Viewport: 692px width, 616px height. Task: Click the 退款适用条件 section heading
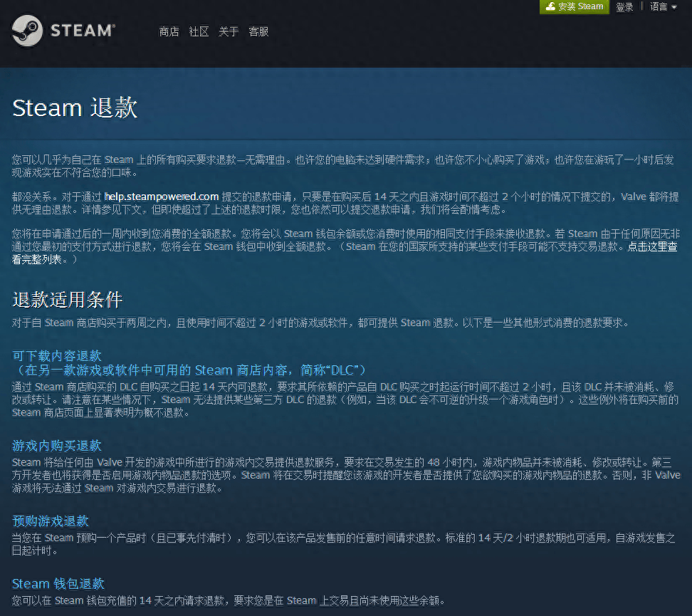(x=68, y=300)
